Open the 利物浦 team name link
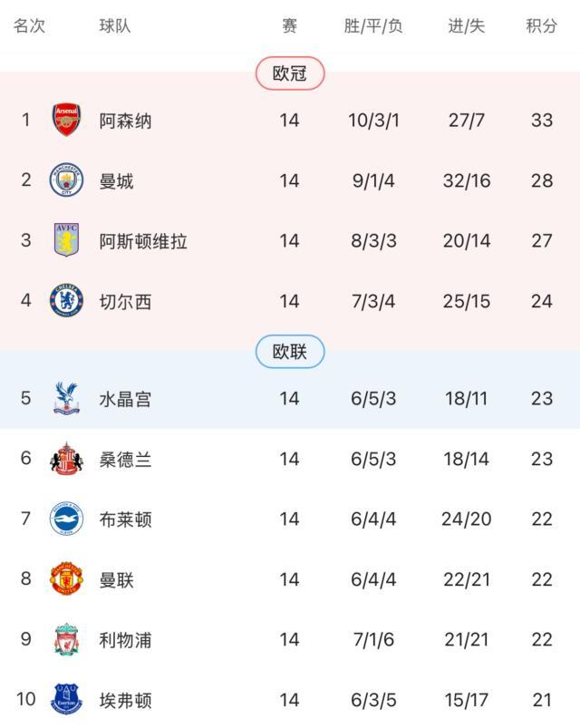The height and width of the screenshot is (728, 580). point(126,639)
